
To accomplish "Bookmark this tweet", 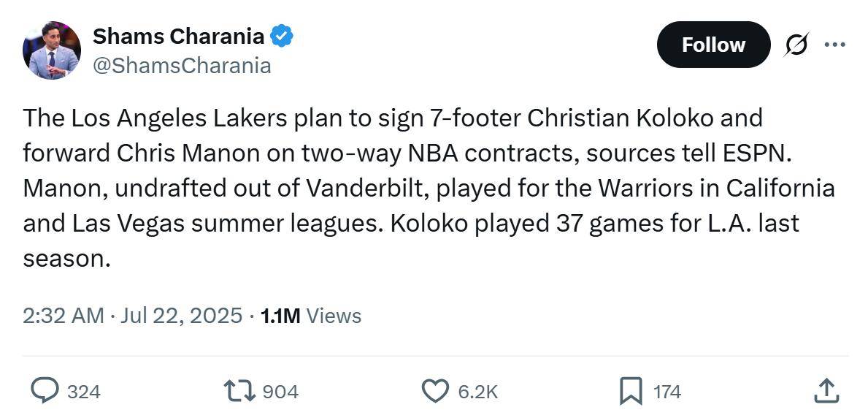I will click(x=631, y=391).
